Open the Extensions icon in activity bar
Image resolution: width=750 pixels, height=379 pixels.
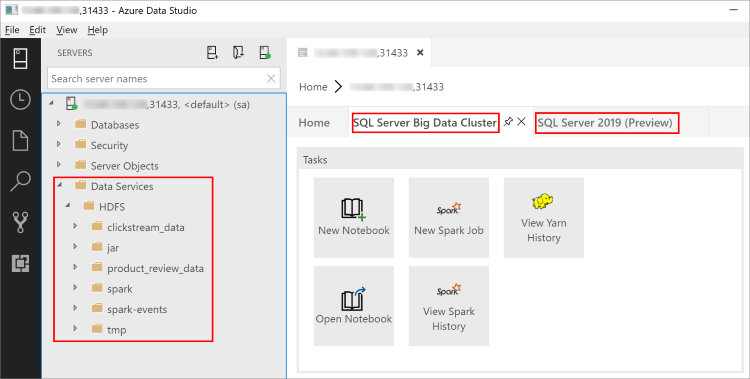(x=20, y=263)
